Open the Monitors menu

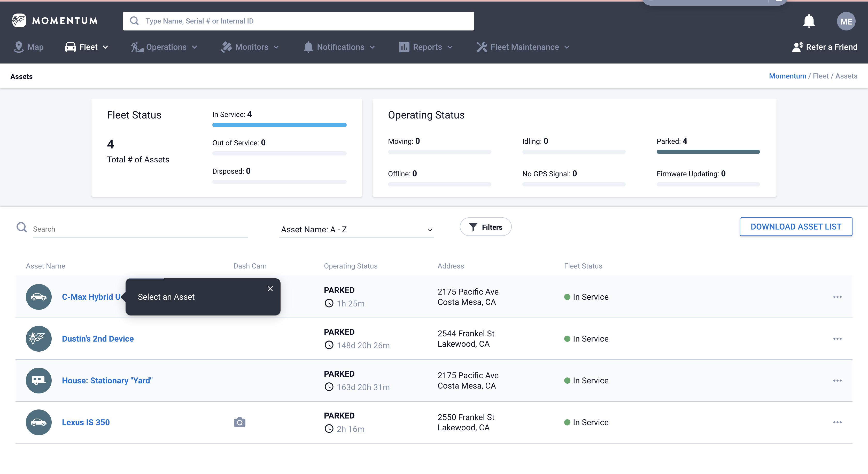coord(250,47)
